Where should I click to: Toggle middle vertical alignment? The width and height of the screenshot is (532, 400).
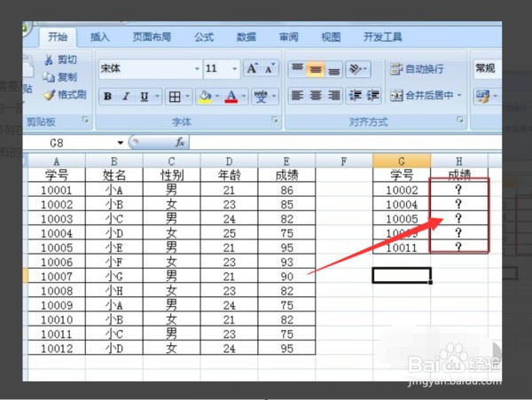point(315,69)
